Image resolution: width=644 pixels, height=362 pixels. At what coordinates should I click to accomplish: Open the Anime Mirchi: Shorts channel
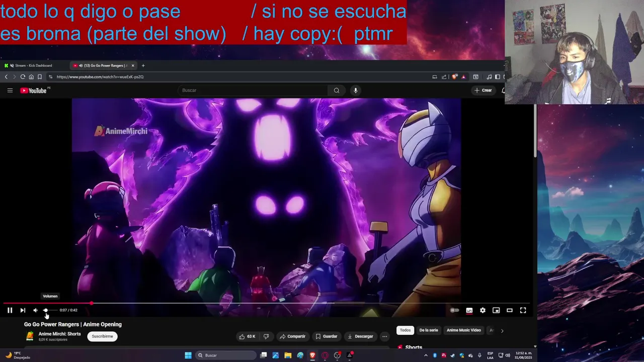59,334
